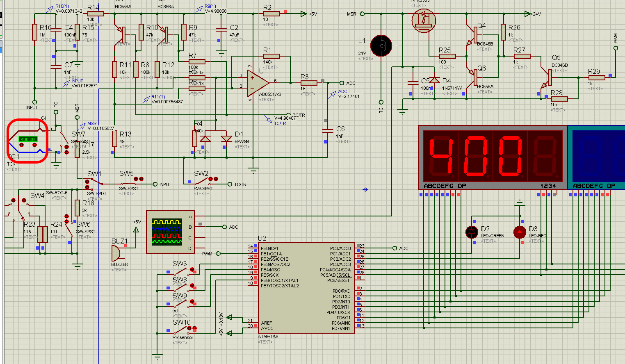Select resistor R3 1K at U1 output
The width and height of the screenshot is (625, 364).
[x=308, y=83]
